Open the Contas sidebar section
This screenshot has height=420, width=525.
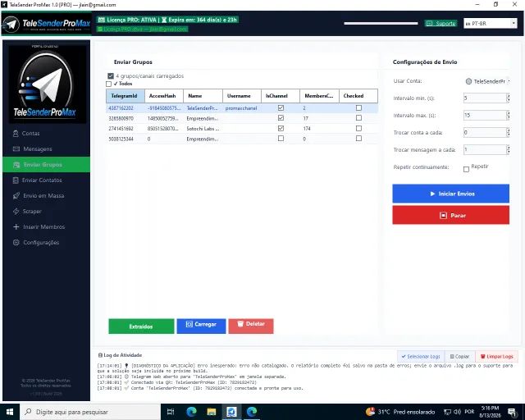pyautogui.click(x=46, y=134)
